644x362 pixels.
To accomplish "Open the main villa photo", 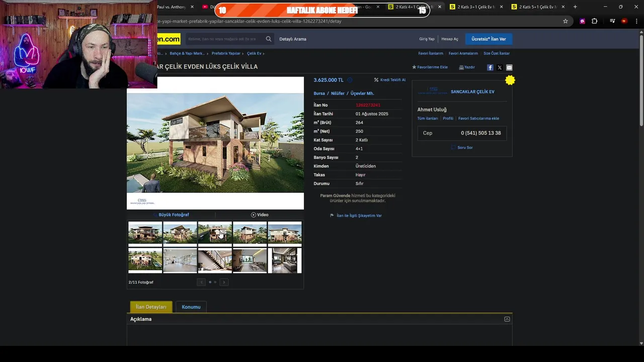I will point(215,143).
